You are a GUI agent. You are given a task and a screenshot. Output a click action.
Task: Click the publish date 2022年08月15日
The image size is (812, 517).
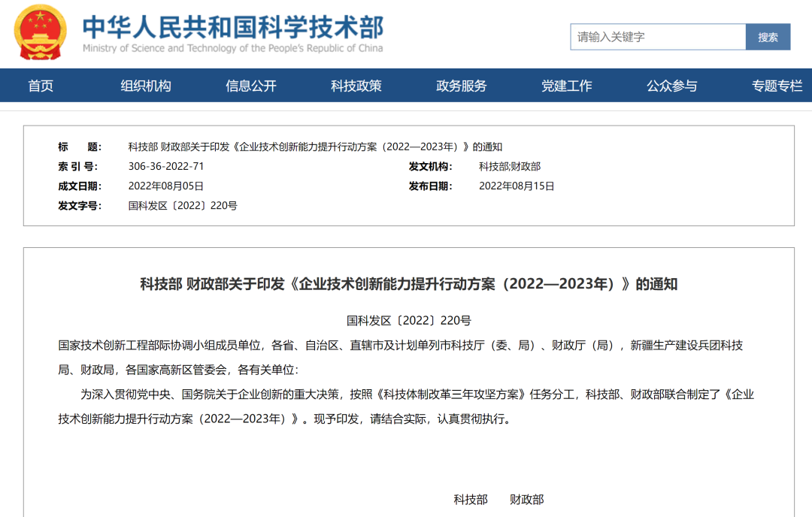[x=517, y=186]
